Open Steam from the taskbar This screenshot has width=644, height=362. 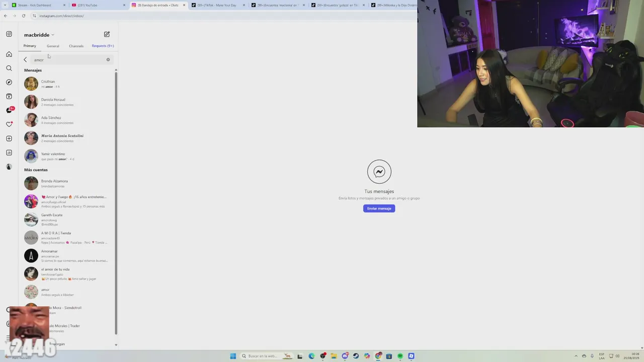[356, 356]
